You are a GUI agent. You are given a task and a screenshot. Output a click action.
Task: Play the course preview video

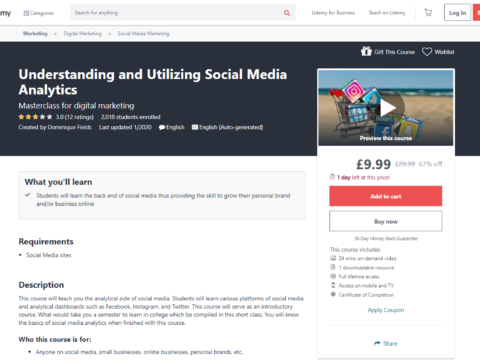tap(388, 108)
